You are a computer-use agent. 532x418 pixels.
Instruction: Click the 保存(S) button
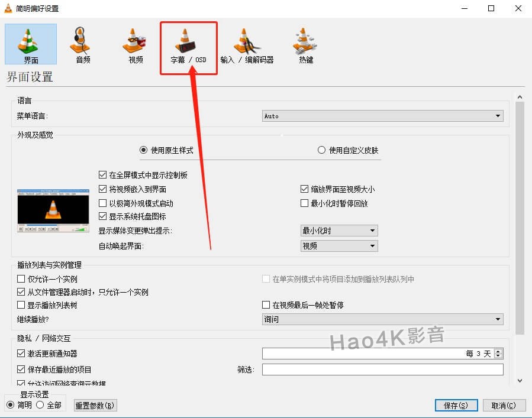pos(456,406)
